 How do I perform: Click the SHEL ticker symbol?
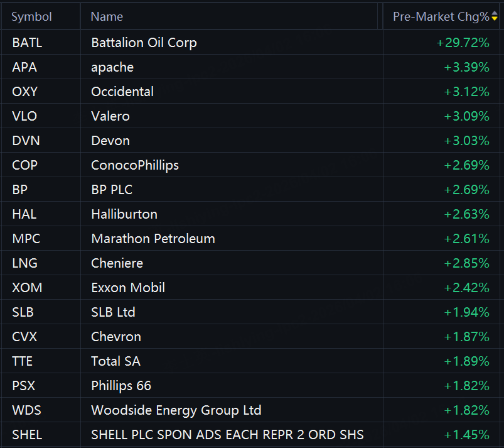coord(27,435)
